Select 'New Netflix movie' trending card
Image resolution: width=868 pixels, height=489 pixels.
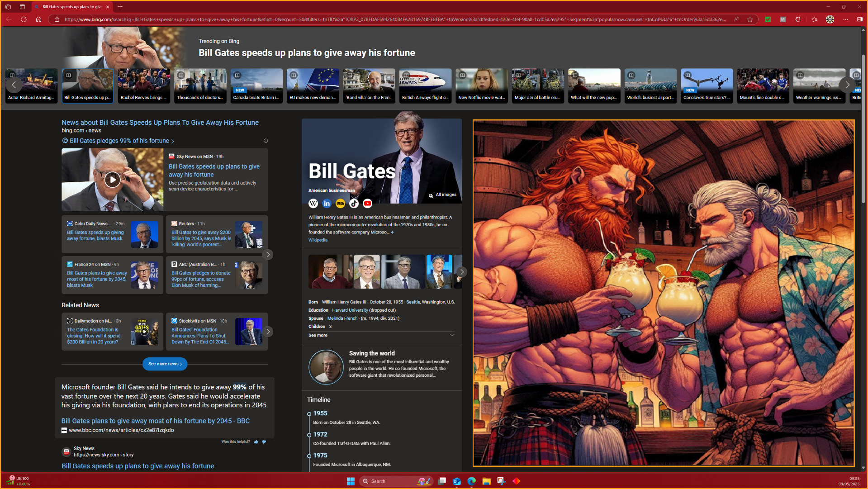point(482,85)
